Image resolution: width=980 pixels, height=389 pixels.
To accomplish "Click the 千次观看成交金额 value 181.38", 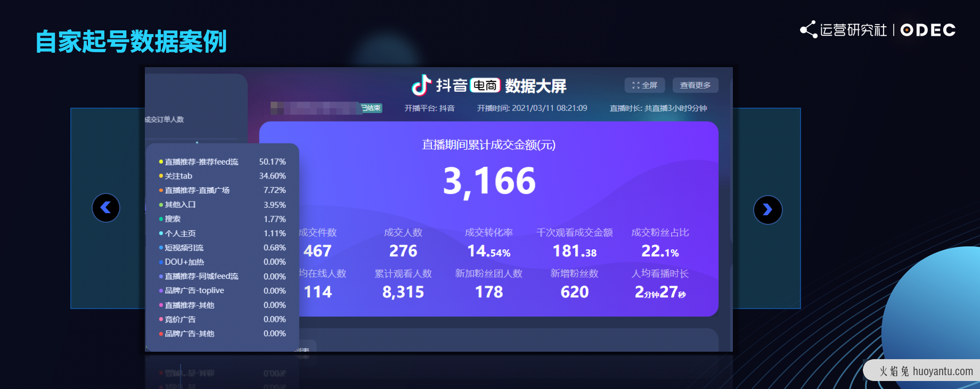I will [x=575, y=251].
